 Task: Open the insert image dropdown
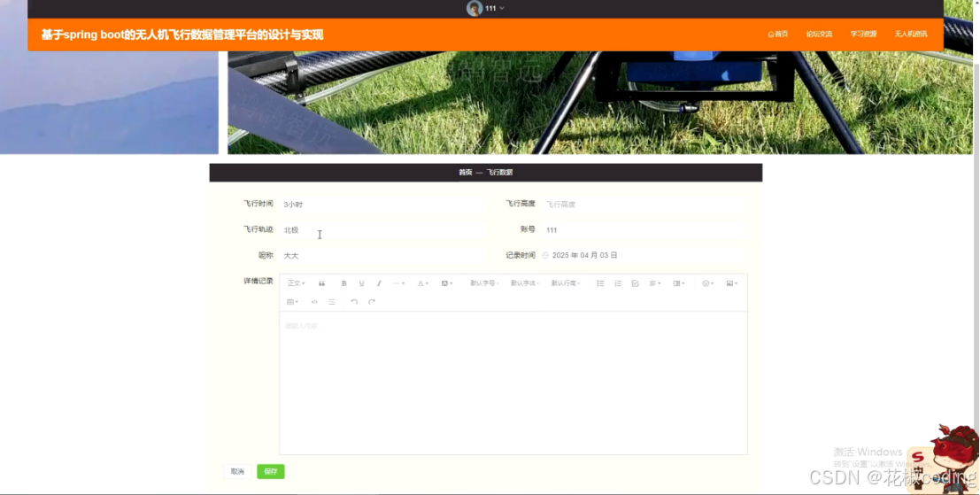click(x=732, y=283)
